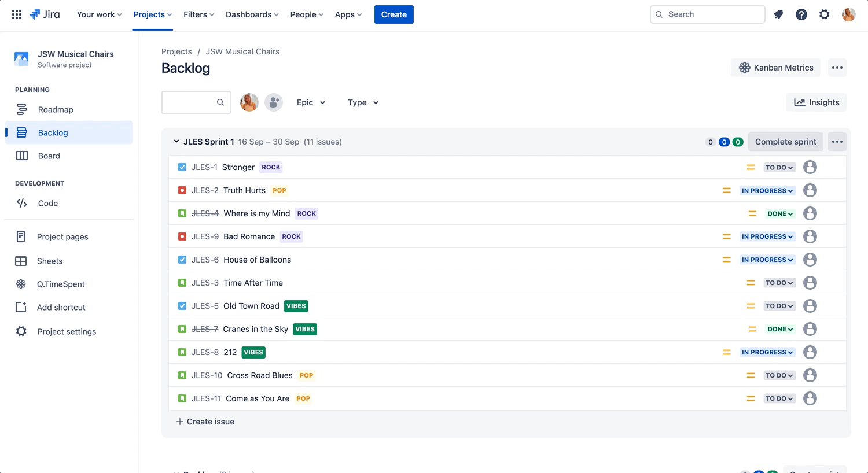Click the task type icon for JLES-5
The image size is (868, 473).
tap(182, 306)
